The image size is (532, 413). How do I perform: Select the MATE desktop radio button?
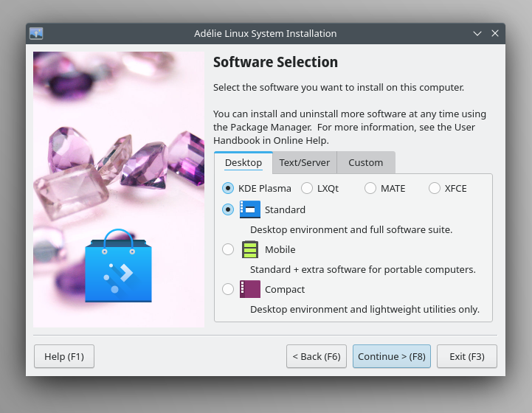(370, 188)
